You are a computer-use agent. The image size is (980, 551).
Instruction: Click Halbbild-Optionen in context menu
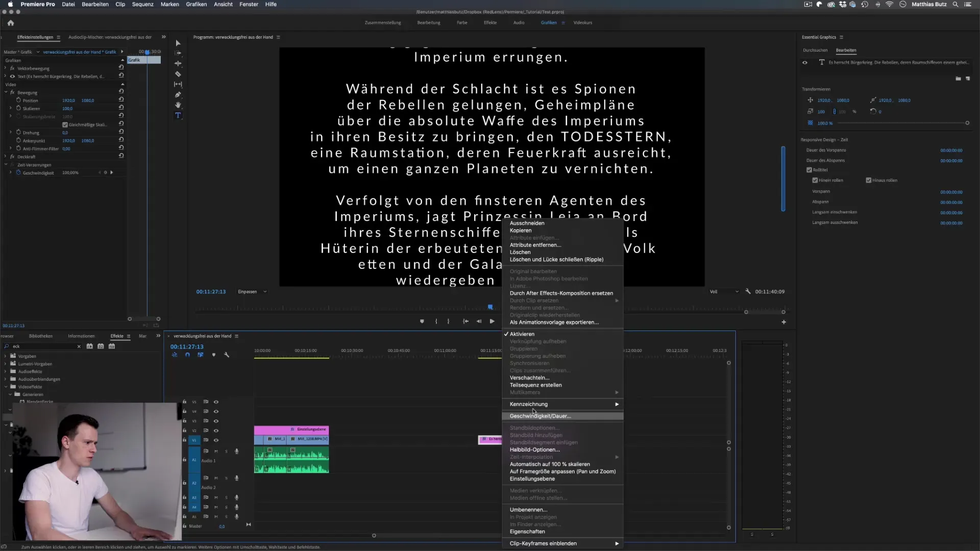(534, 449)
